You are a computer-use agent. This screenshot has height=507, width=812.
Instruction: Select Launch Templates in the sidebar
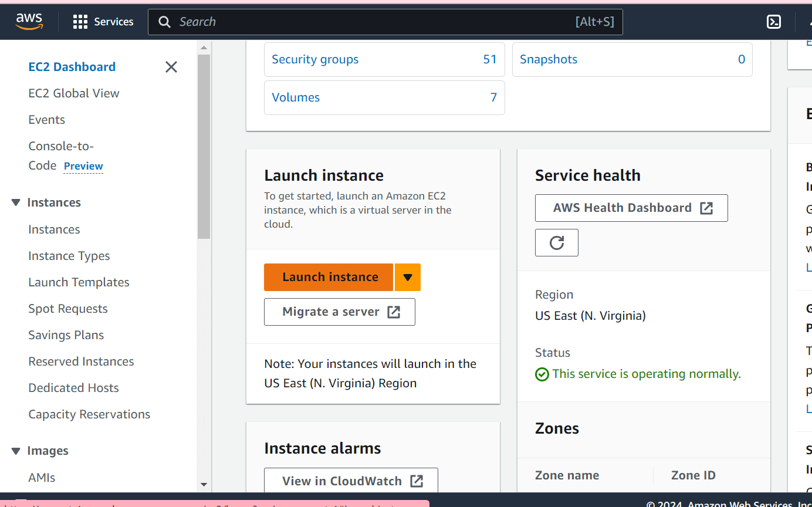[x=79, y=282]
